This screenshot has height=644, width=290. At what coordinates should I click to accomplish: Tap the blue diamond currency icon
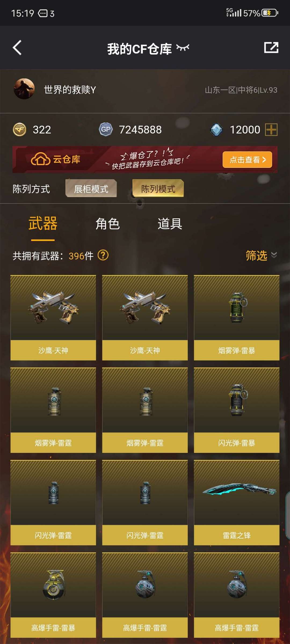pyautogui.click(x=216, y=130)
